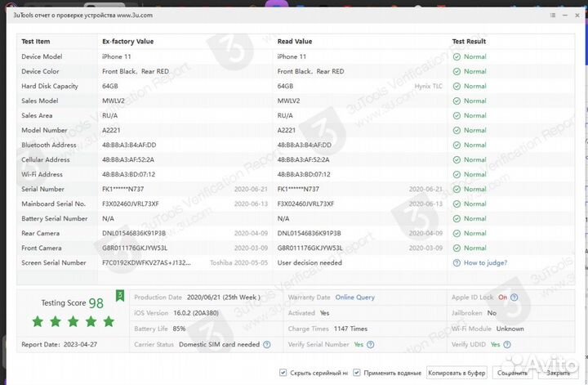Click green check icon in Serial Number row
Screen dimensions: 588x385
[457, 189]
